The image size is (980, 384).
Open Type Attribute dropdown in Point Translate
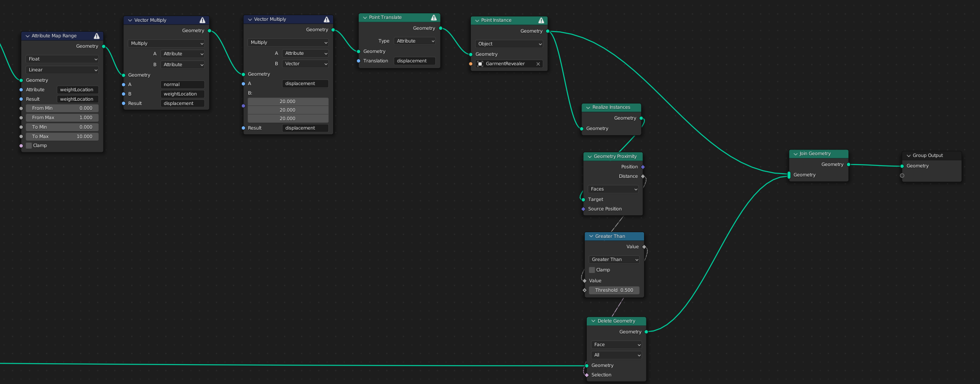coord(415,41)
